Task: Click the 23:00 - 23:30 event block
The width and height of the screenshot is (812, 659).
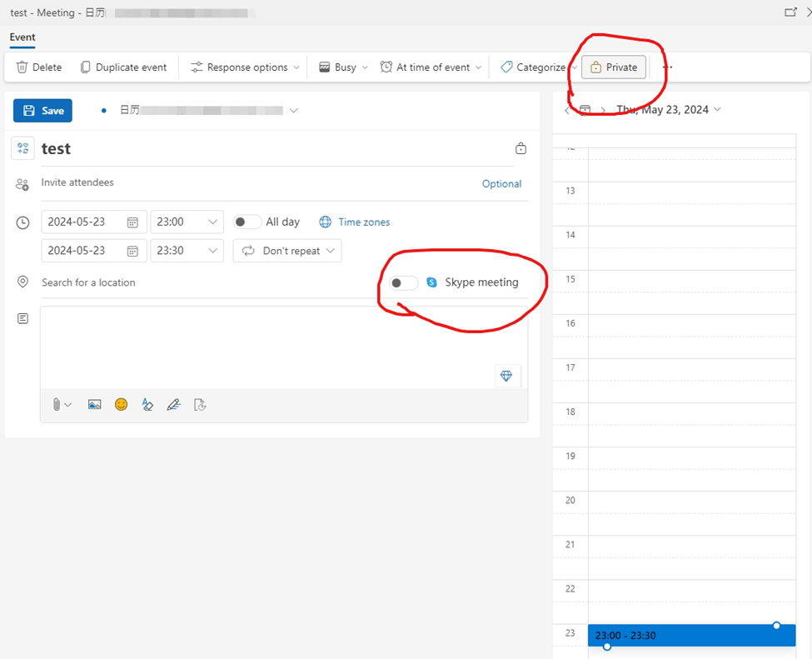Action: pos(691,636)
